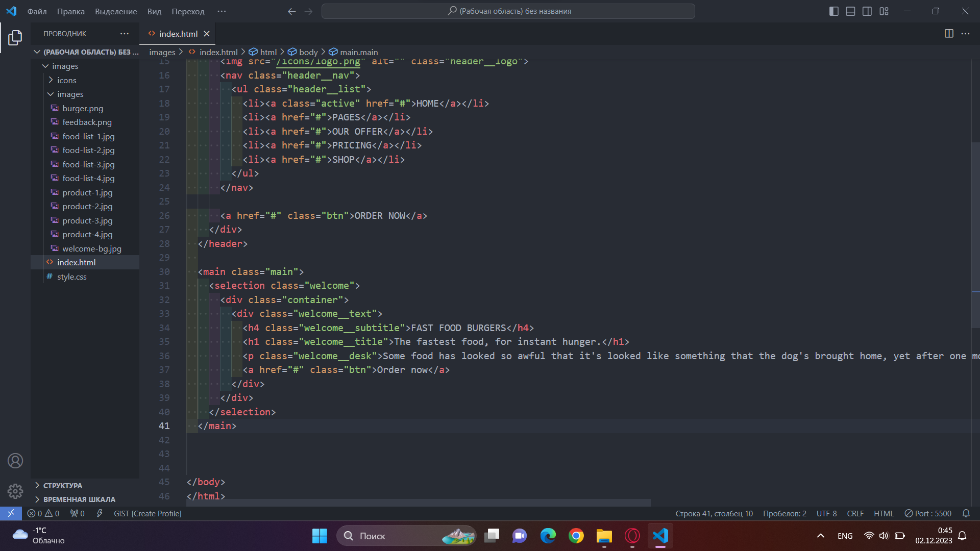Click the Port : 5500 Live Server item

pyautogui.click(x=928, y=513)
